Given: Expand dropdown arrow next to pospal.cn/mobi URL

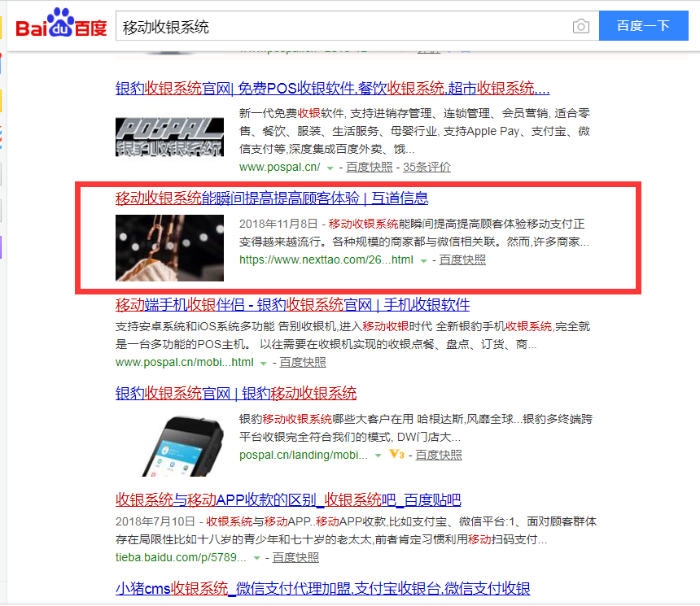Looking at the screenshot, I should 264,364.
